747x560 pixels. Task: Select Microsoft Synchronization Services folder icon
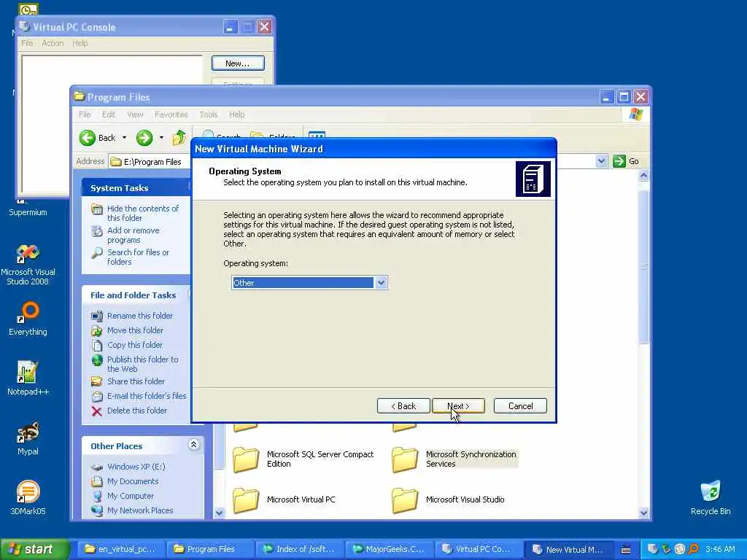click(405, 459)
